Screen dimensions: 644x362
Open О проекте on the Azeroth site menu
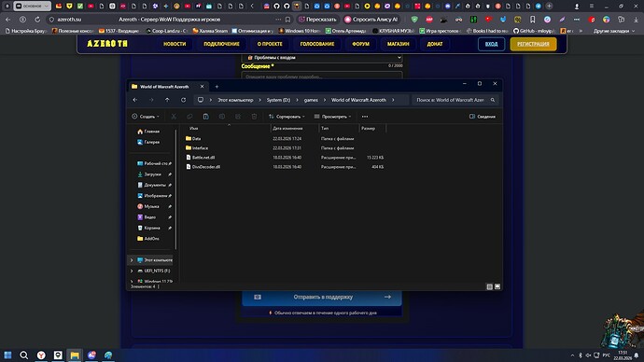[x=270, y=44]
